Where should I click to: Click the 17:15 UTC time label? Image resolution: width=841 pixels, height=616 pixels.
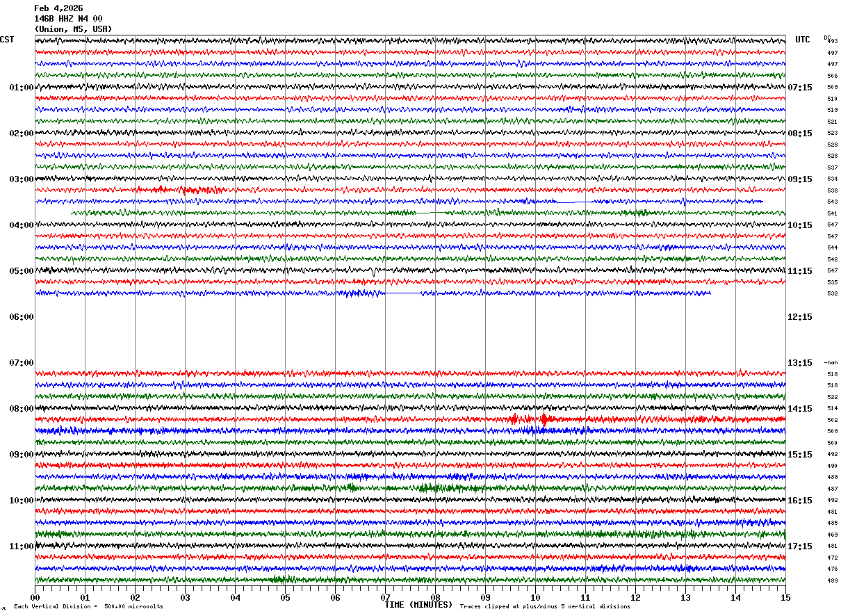pyautogui.click(x=800, y=546)
